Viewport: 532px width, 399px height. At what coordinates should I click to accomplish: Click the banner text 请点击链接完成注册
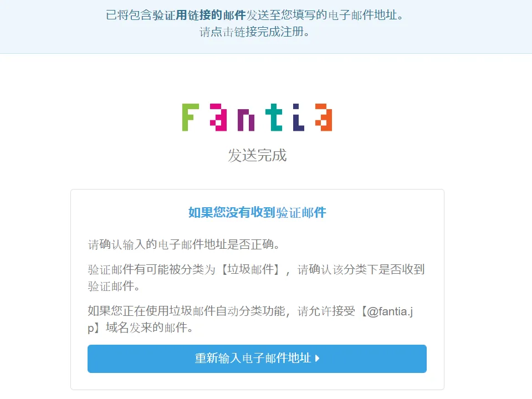click(254, 32)
